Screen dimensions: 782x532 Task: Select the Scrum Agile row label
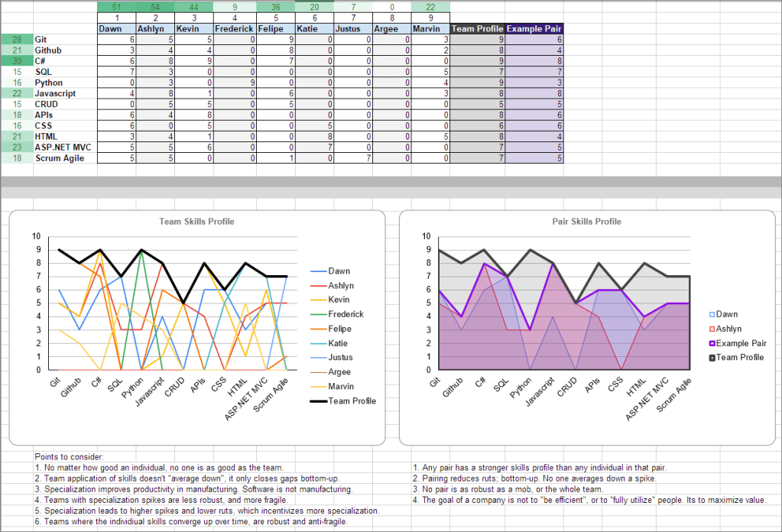tap(60, 158)
